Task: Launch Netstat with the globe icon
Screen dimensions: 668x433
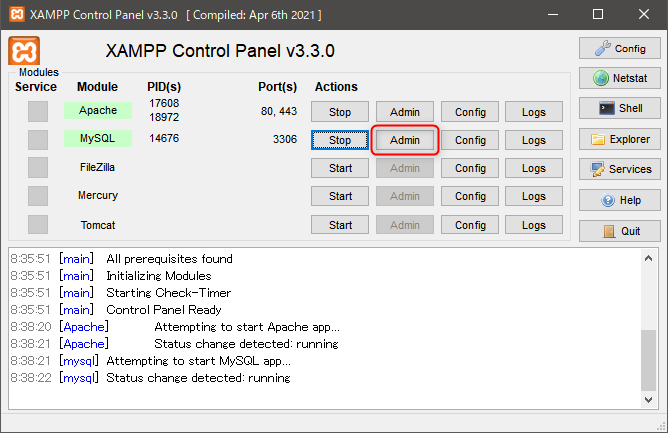Action: (x=601, y=78)
